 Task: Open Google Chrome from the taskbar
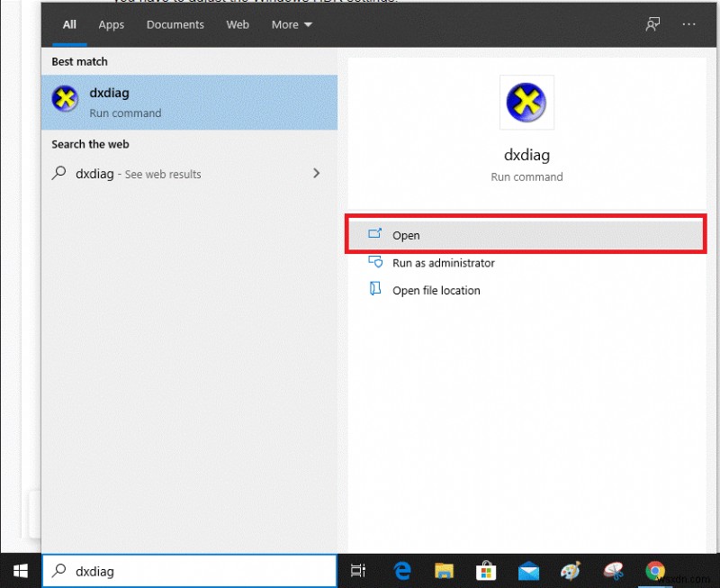click(655, 570)
